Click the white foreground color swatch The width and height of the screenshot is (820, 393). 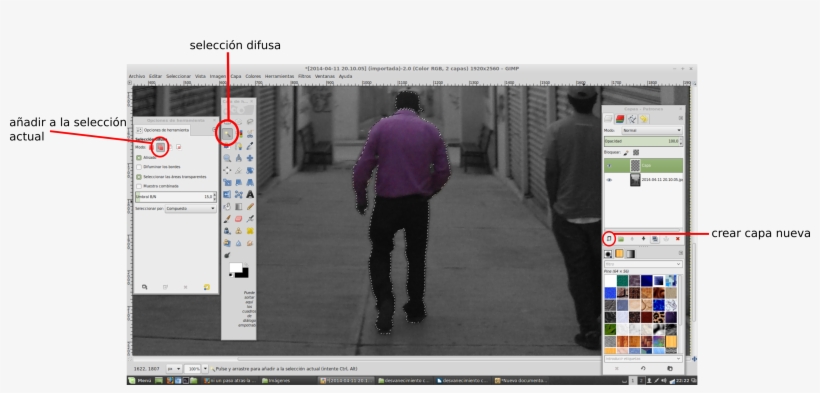tap(235, 267)
